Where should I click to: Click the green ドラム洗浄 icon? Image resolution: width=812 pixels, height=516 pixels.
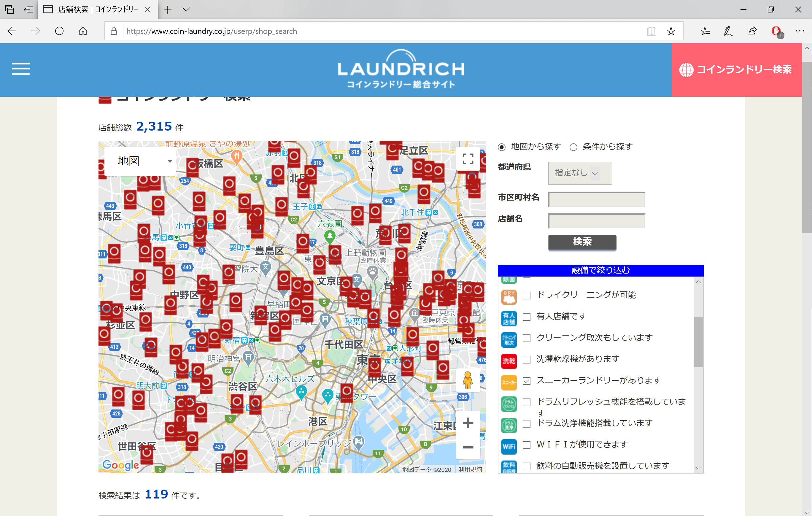tap(509, 425)
